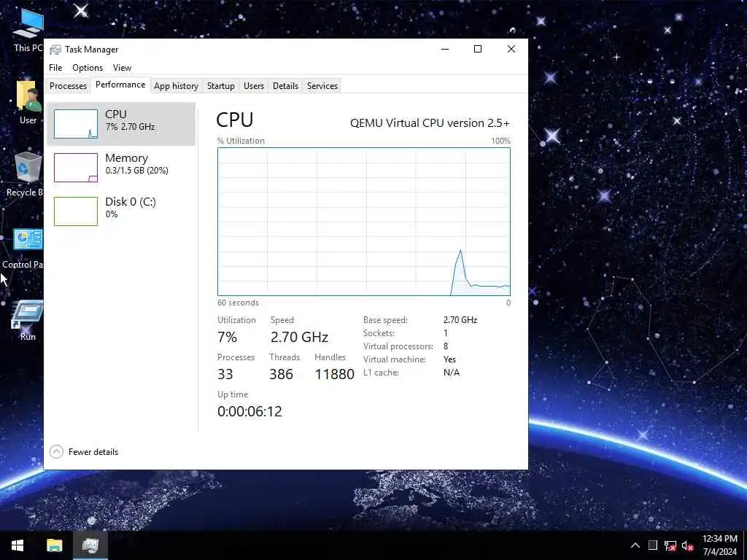Open the Windows Start button
Viewport: 747px width, 560px height.
tap(18, 545)
